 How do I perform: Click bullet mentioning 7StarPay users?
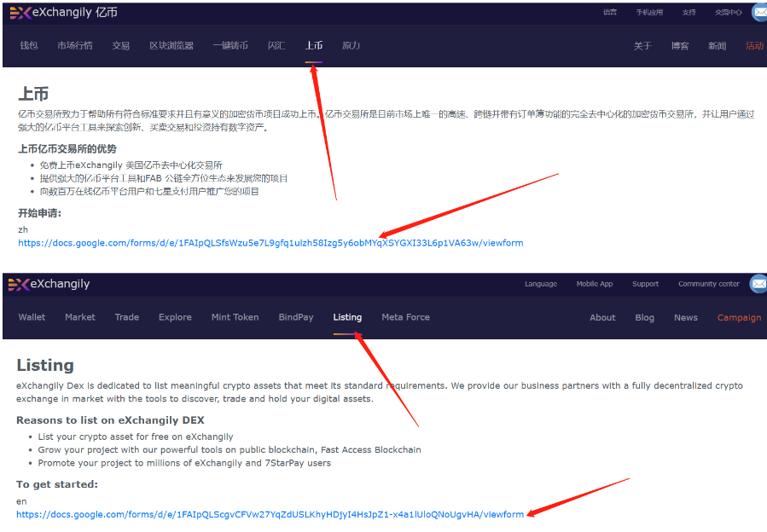click(184, 463)
